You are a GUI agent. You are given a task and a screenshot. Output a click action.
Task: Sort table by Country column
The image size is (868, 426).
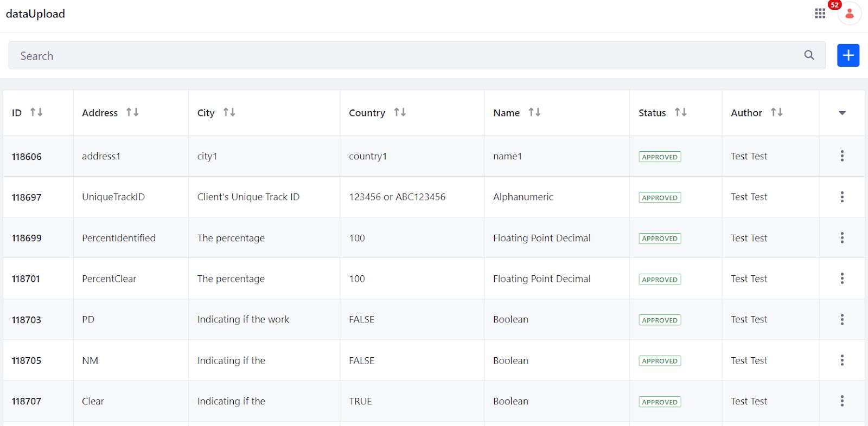(x=400, y=112)
